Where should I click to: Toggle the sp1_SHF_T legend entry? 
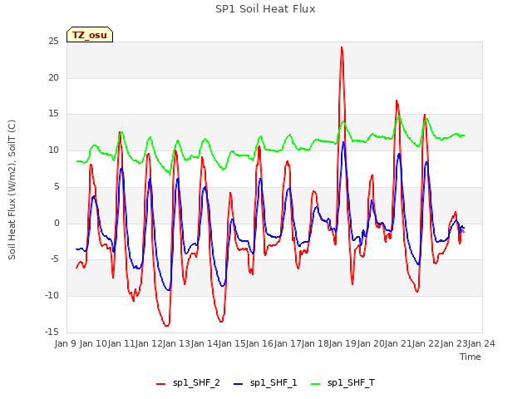click(x=342, y=383)
